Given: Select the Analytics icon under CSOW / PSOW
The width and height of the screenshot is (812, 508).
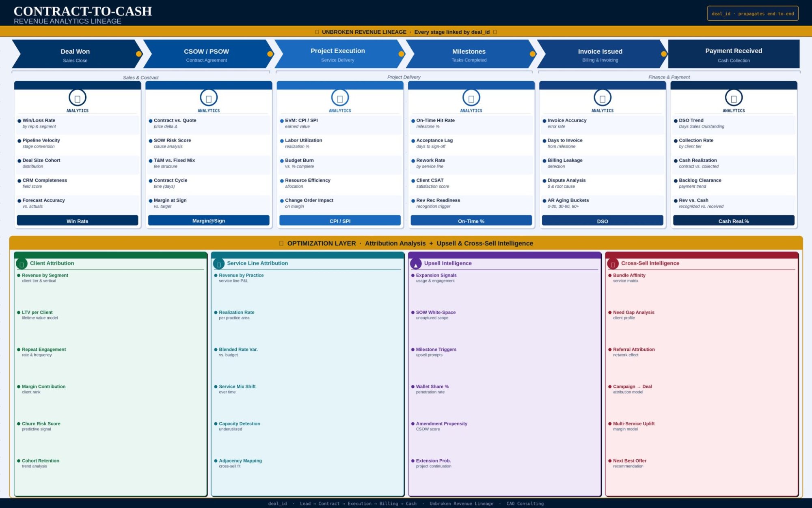Looking at the screenshot, I should (209, 98).
